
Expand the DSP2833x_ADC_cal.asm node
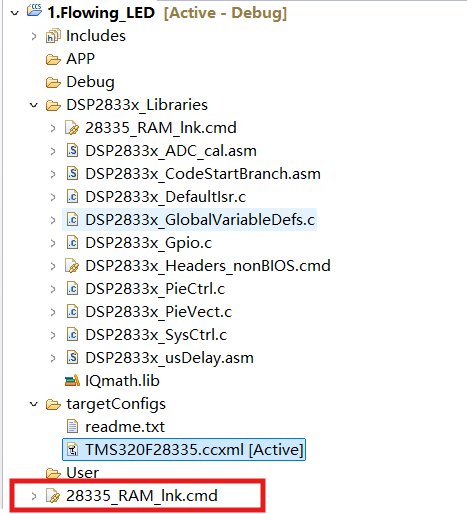pos(53,151)
